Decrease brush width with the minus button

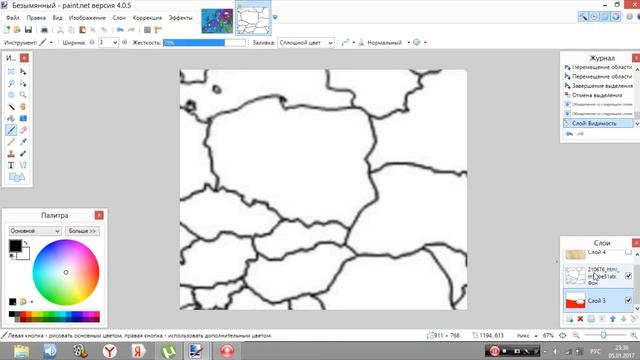(x=92, y=42)
